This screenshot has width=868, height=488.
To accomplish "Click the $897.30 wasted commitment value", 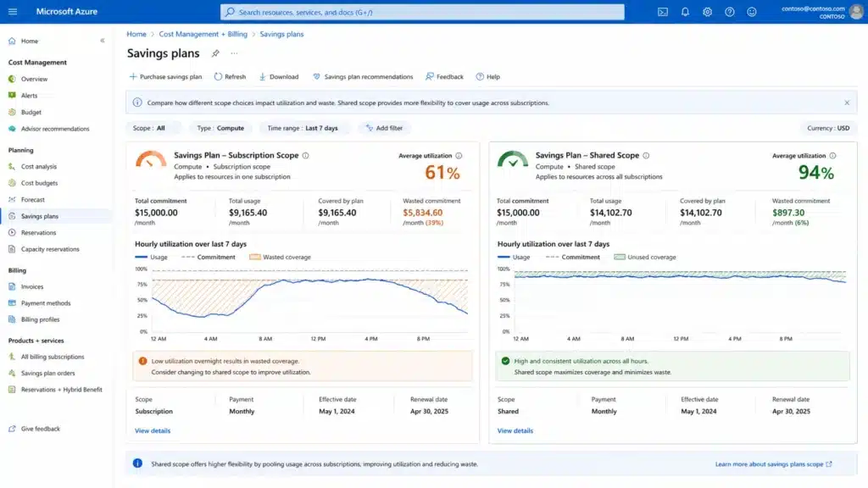I will (x=788, y=213).
